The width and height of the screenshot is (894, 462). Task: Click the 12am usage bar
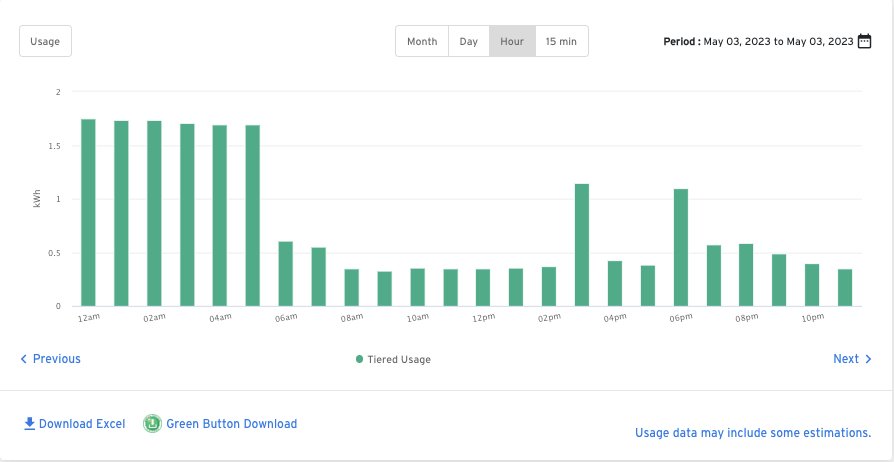tap(88, 213)
